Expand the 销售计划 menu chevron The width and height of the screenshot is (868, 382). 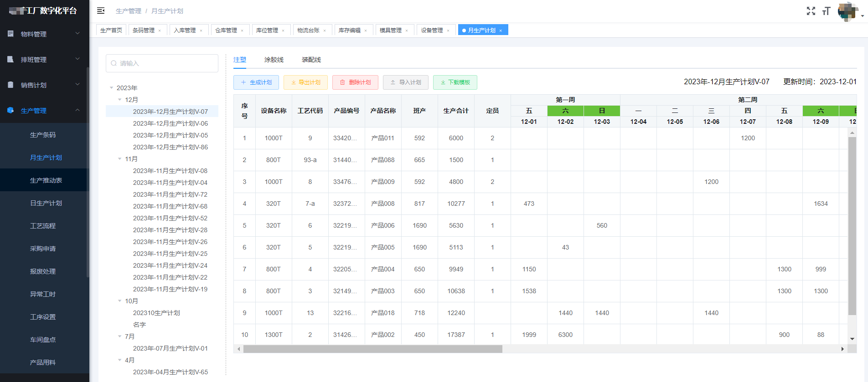(x=77, y=84)
